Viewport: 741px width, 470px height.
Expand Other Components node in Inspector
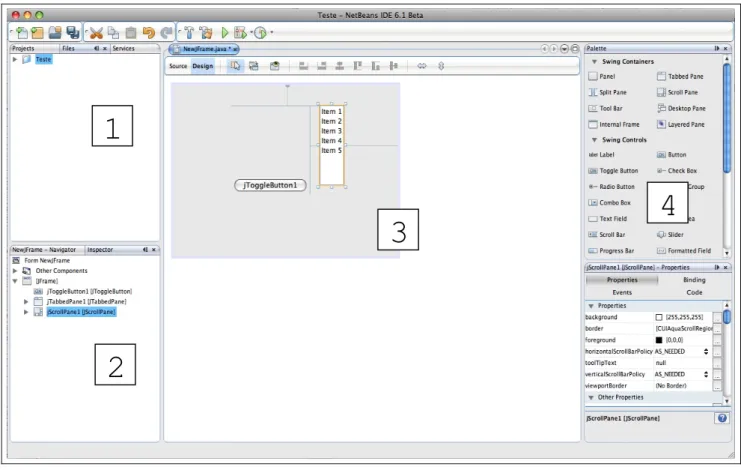click(15, 271)
